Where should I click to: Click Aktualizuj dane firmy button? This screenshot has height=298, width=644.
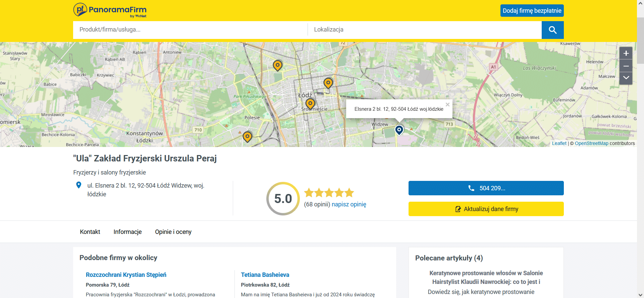(x=486, y=209)
